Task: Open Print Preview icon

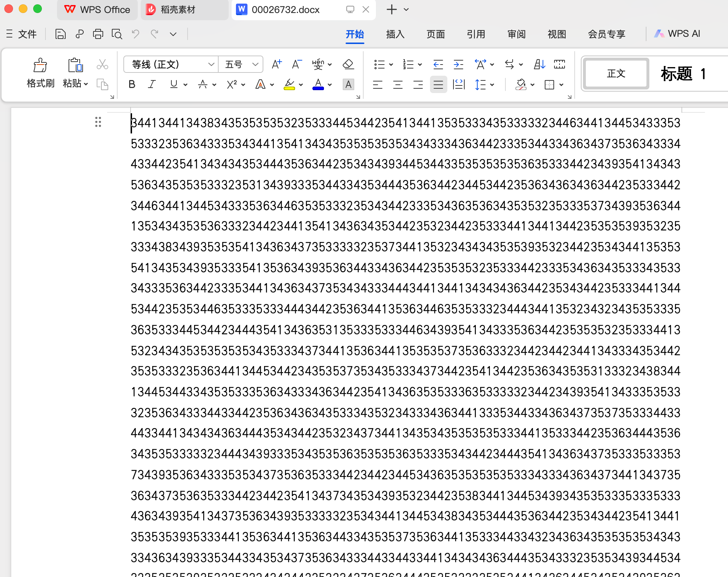Action: click(117, 34)
